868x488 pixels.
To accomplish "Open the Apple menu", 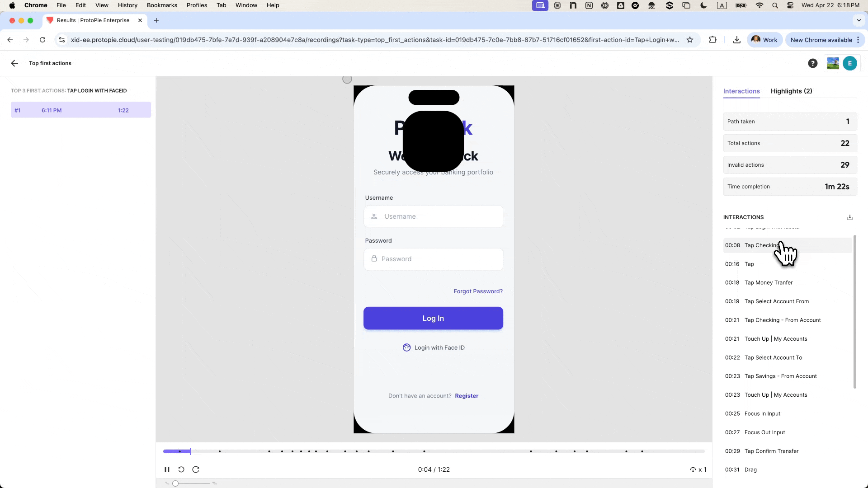I will 12,5.
